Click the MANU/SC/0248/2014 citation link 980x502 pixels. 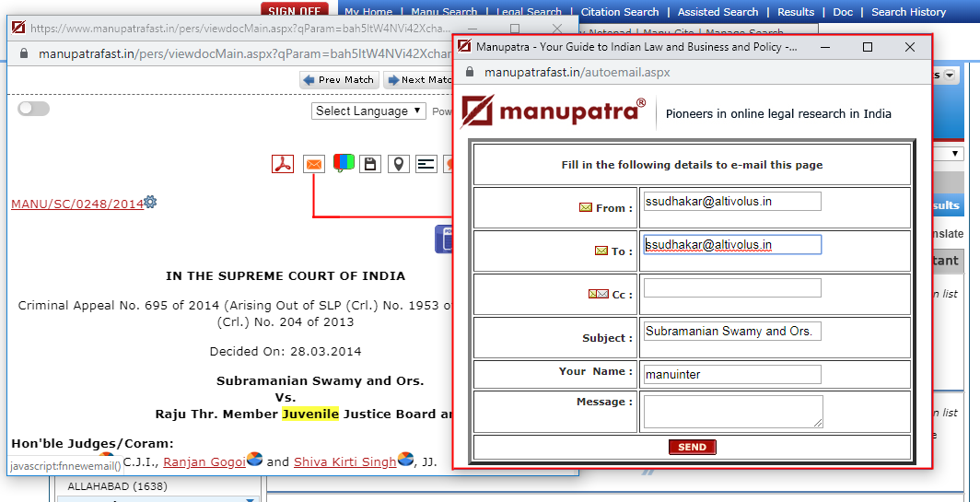point(77,204)
